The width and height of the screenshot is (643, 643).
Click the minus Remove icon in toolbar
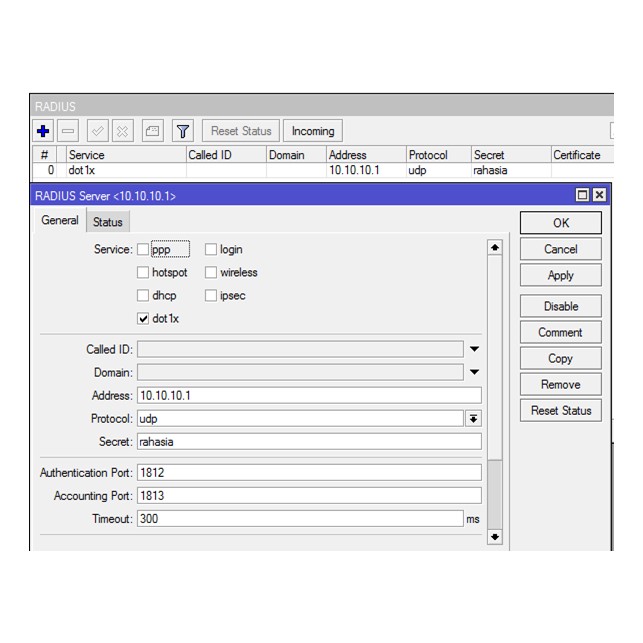[x=68, y=131]
